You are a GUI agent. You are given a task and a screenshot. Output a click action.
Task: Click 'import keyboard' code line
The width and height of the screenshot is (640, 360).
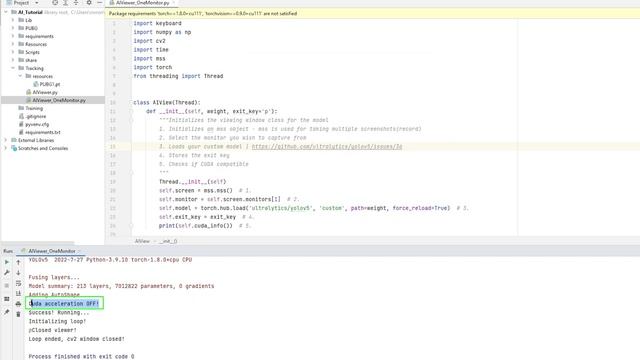(157, 23)
